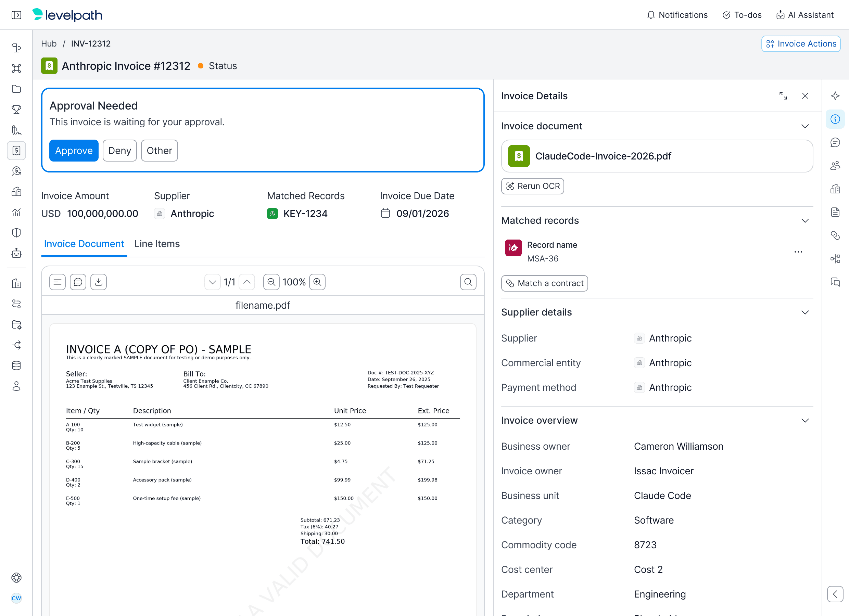The height and width of the screenshot is (616, 849).
Task: Open the invoice dollar-document icon in left sidebar
Action: 16,151
